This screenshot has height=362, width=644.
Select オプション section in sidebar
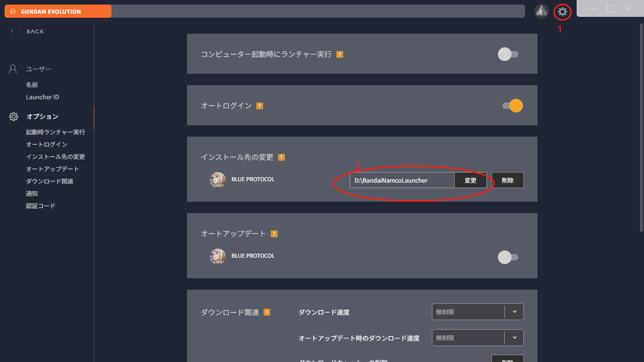[42, 117]
